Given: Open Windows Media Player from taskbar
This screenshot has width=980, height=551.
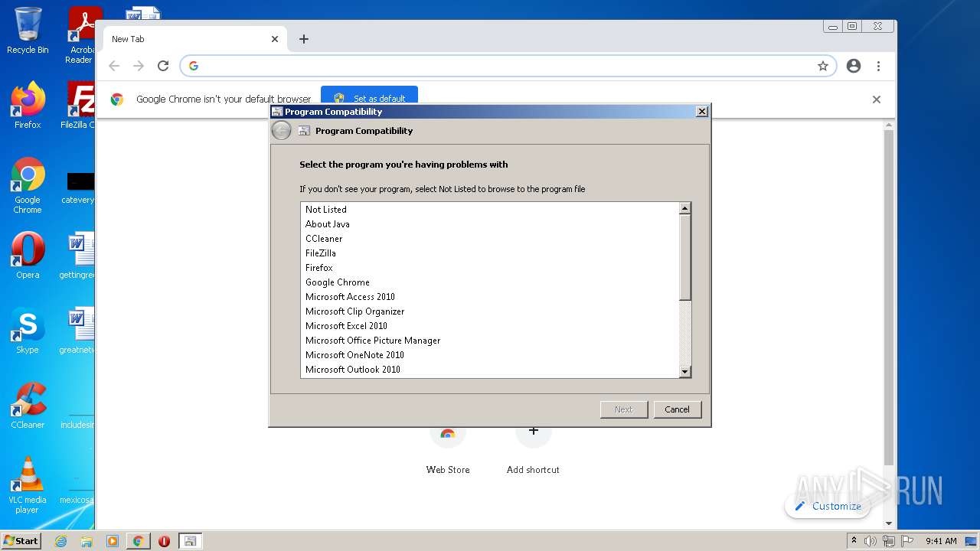Looking at the screenshot, I should pos(113,541).
